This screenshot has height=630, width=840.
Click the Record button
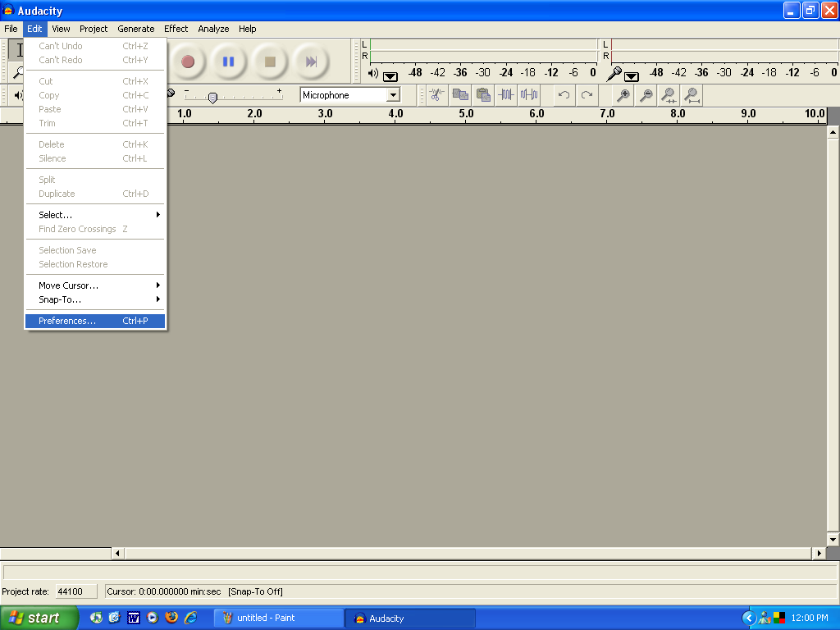188,62
